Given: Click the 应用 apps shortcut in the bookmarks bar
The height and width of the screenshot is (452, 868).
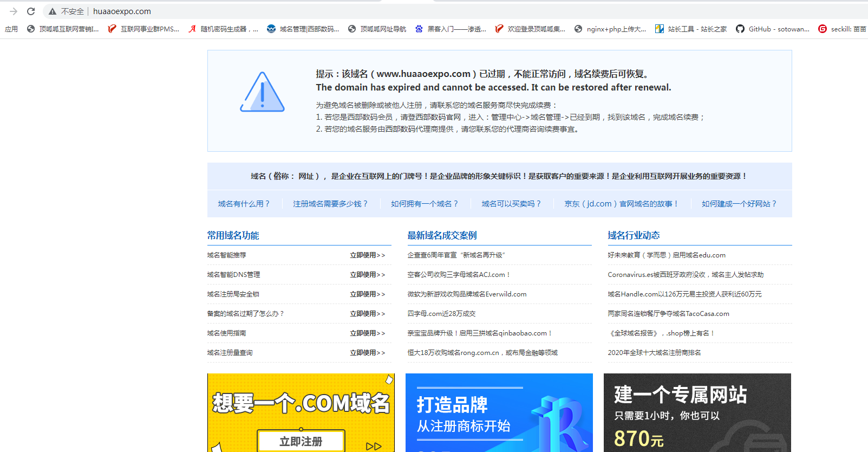Looking at the screenshot, I should pyautogui.click(x=11, y=29).
